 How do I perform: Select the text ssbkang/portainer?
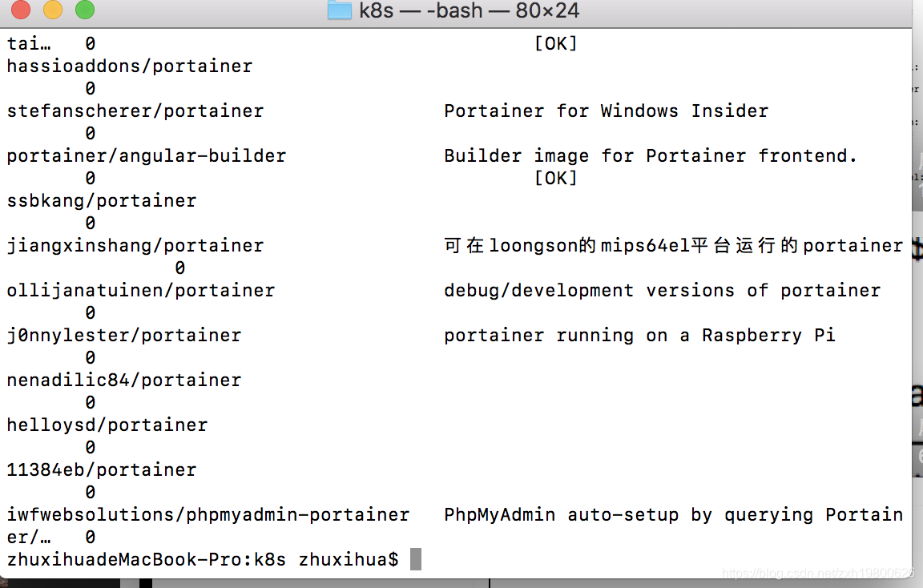(102, 201)
